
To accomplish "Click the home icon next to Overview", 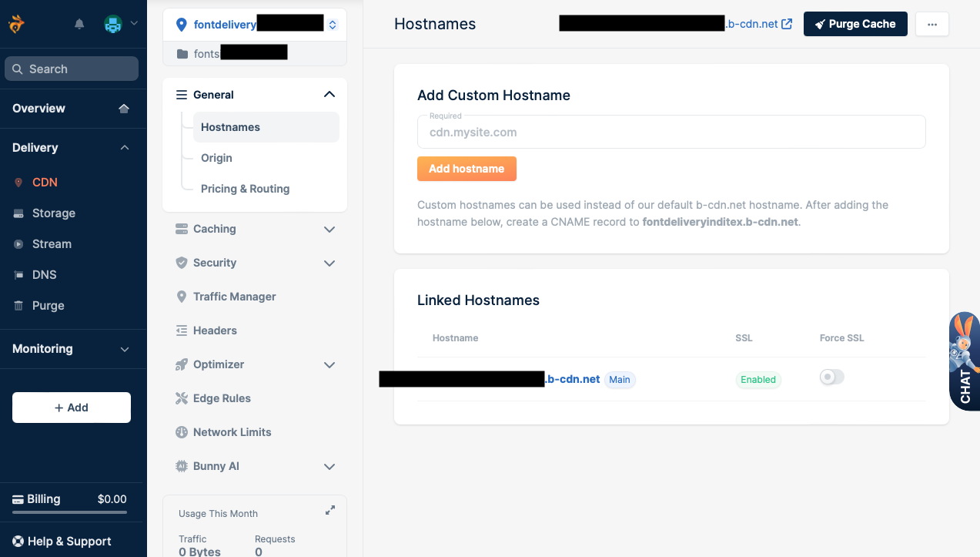I will pos(124,109).
